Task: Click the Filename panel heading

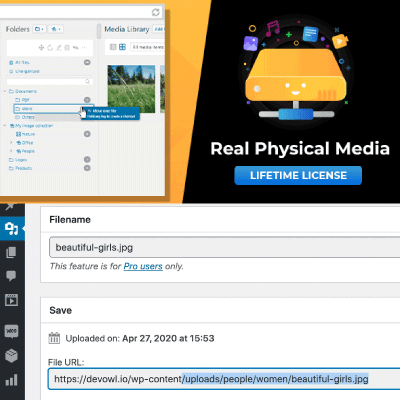Action: click(70, 220)
